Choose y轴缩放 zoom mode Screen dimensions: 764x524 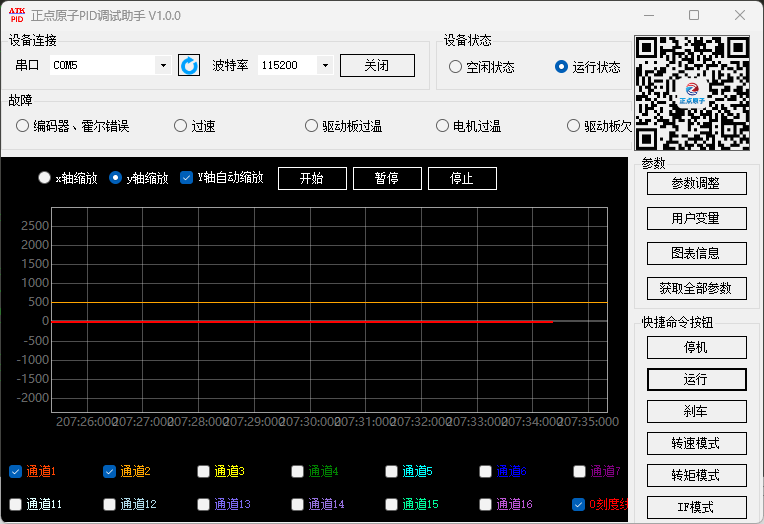coord(115,178)
